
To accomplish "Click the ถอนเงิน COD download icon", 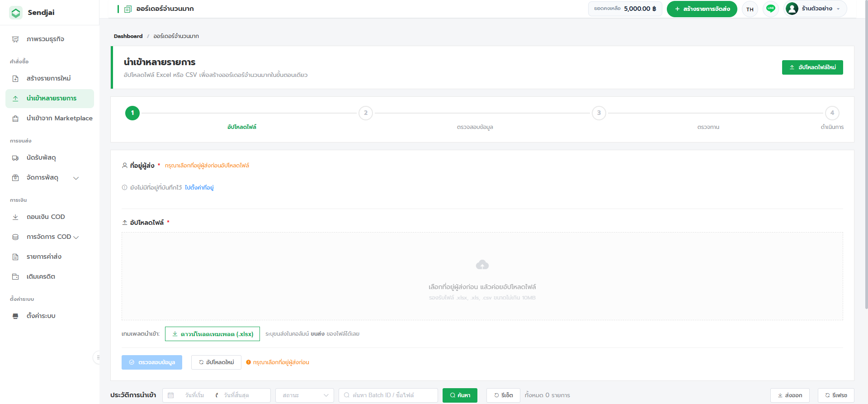I will [15, 217].
